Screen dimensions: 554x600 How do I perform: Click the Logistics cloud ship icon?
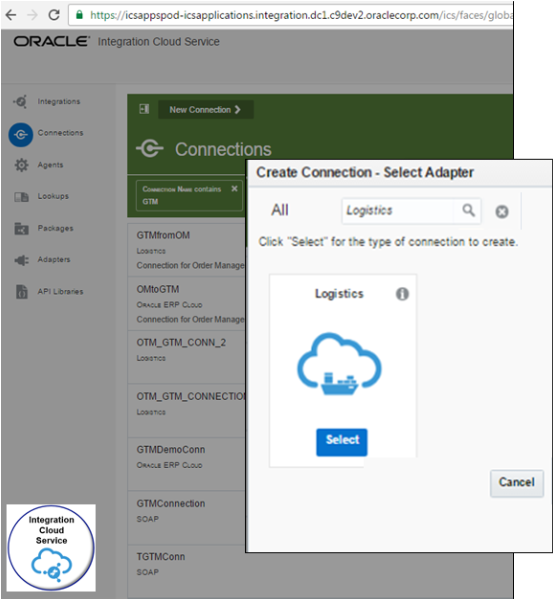click(x=339, y=364)
